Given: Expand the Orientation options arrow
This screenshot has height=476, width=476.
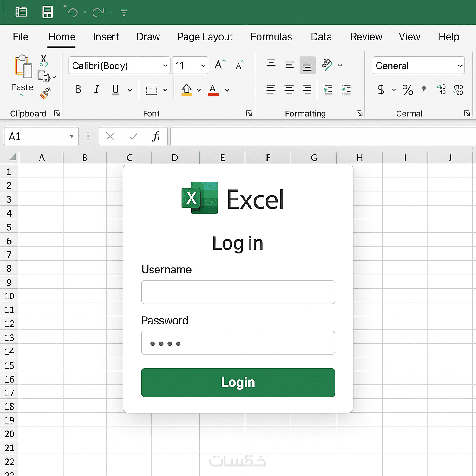Looking at the screenshot, I should pos(340,65).
